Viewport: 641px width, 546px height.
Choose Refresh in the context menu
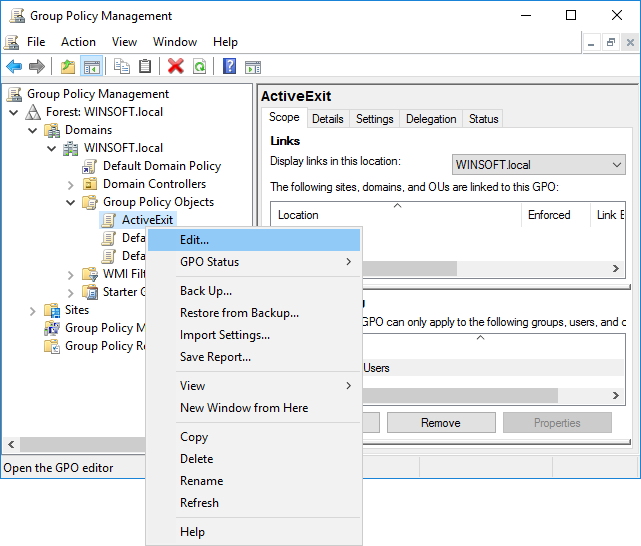[253, 503]
